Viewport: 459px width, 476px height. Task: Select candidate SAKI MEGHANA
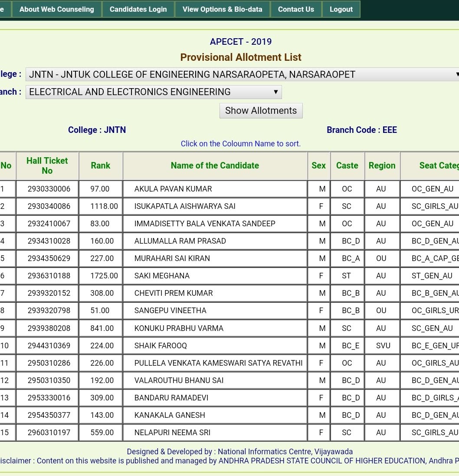pyautogui.click(x=162, y=276)
